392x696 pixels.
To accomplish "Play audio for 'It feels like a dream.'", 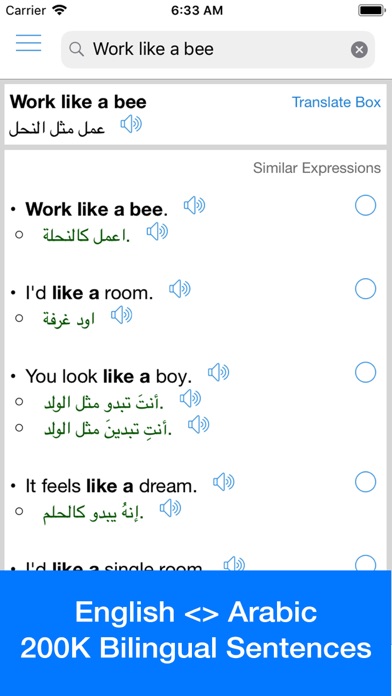I will coord(224,482).
